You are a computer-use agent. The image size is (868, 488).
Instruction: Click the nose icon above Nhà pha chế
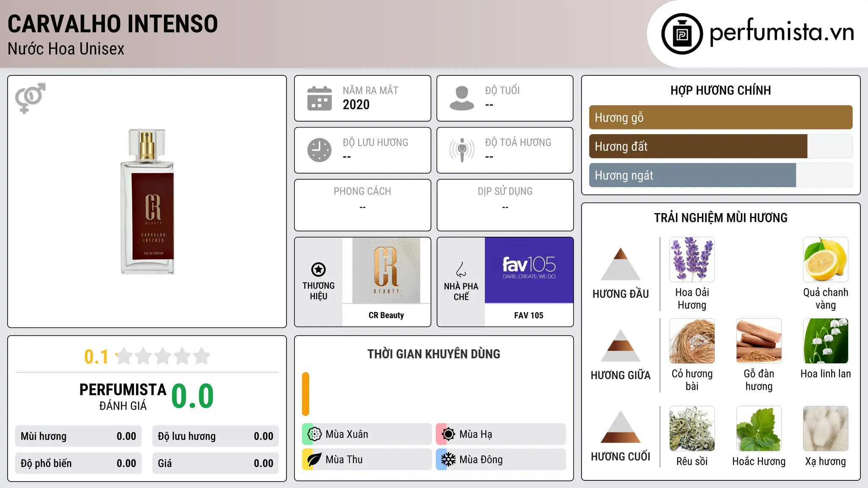(x=461, y=269)
